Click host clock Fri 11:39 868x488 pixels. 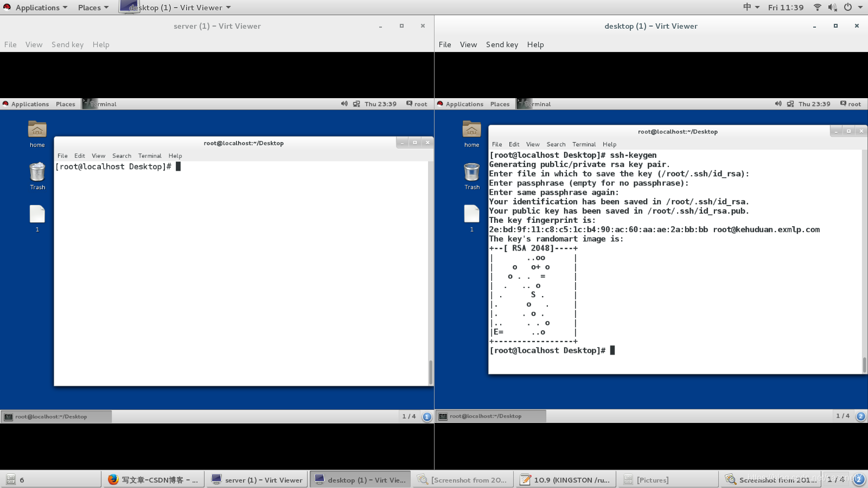[x=786, y=7]
